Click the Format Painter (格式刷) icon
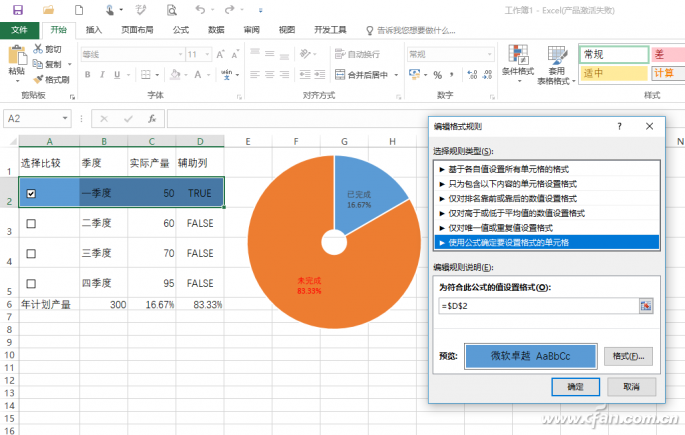 pos(38,79)
